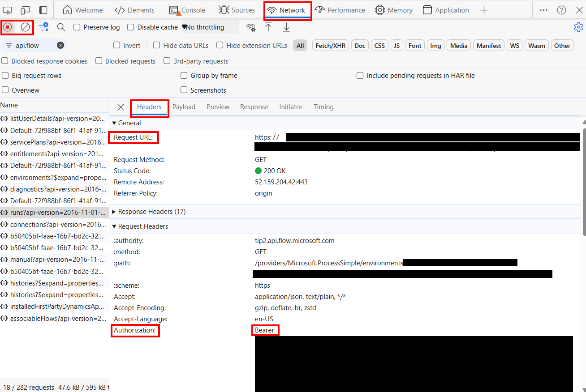Screen dimensions: 586x392
Task: Open network conditions settings
Action: tap(250, 27)
